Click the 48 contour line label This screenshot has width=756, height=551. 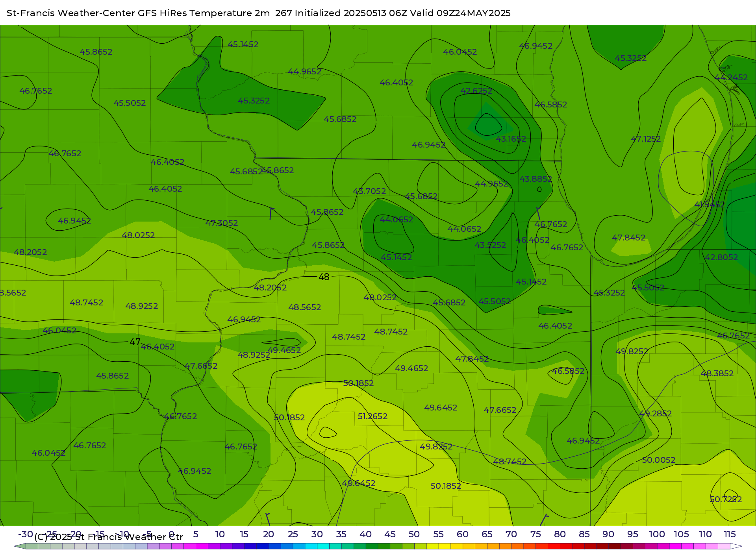click(324, 277)
